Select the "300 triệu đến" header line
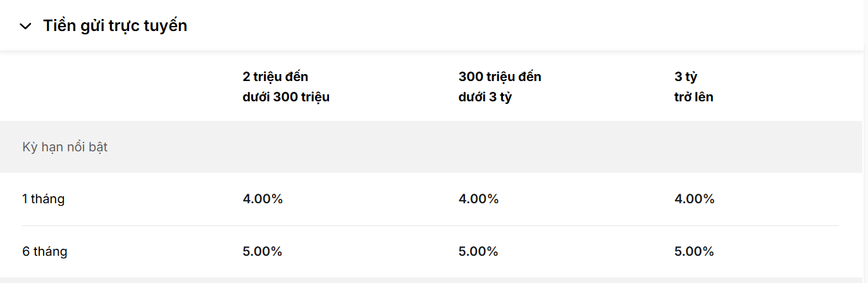The height and width of the screenshot is (283, 868). click(x=500, y=77)
